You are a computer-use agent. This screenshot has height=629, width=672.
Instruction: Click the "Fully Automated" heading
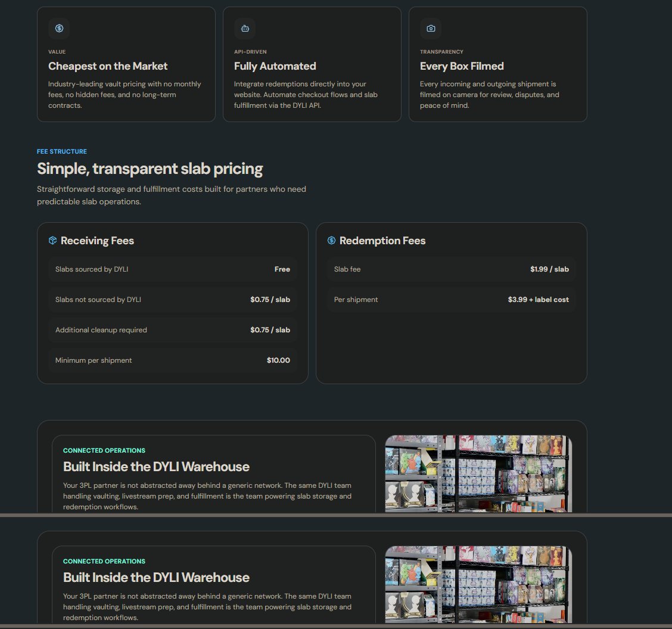(x=275, y=66)
